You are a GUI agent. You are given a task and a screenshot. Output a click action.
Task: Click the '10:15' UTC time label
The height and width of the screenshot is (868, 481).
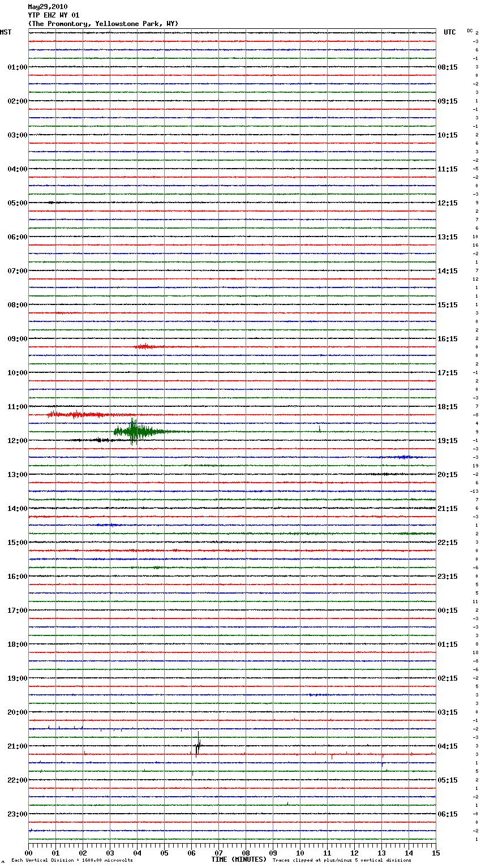[x=448, y=135]
